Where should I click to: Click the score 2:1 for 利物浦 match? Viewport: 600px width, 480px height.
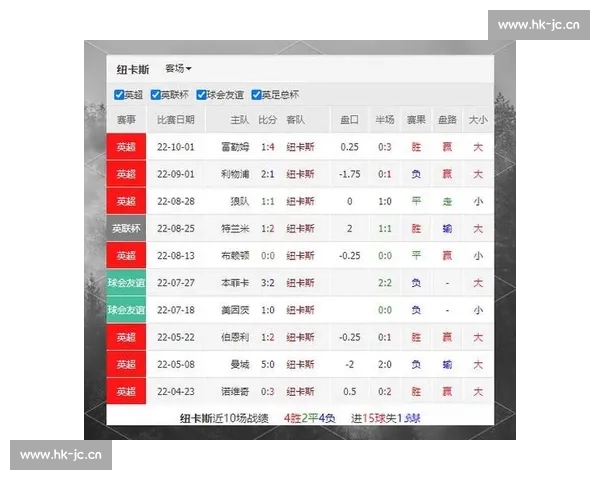coord(267,174)
